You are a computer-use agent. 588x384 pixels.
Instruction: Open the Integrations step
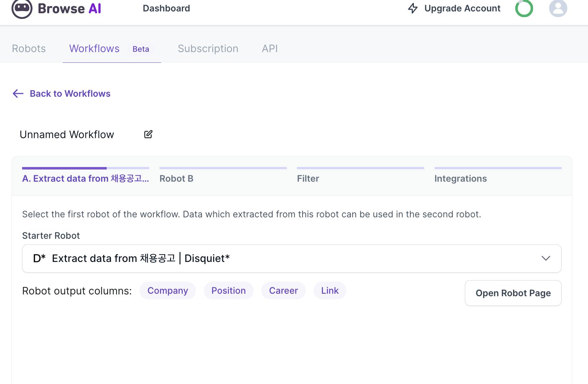[498, 175]
